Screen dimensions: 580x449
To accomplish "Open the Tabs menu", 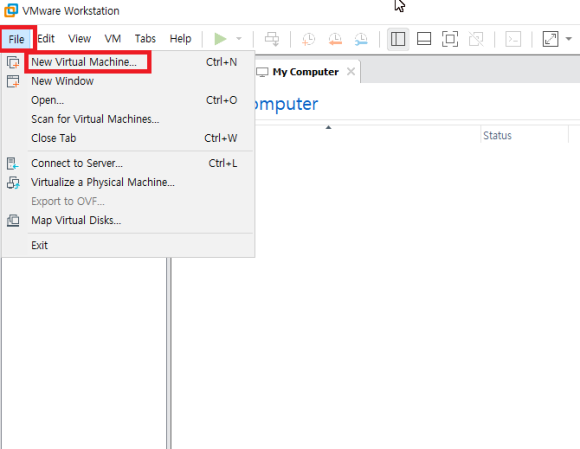I will pyautogui.click(x=145, y=38).
